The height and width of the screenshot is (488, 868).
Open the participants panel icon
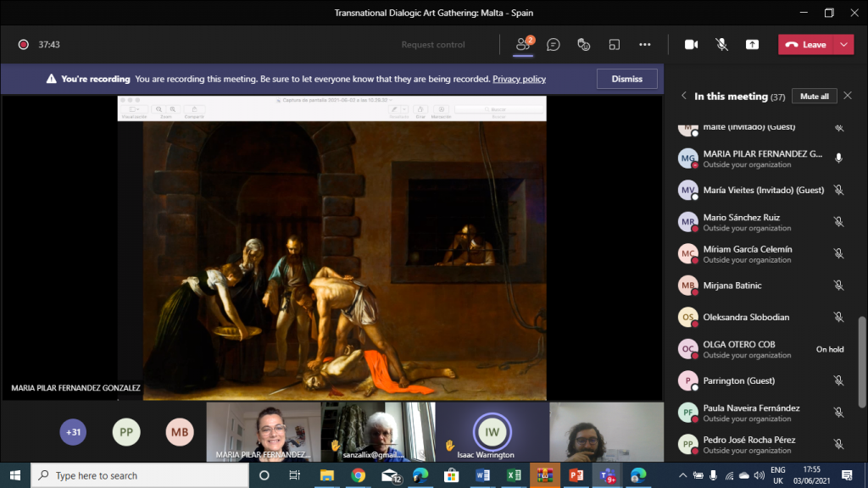coord(524,45)
